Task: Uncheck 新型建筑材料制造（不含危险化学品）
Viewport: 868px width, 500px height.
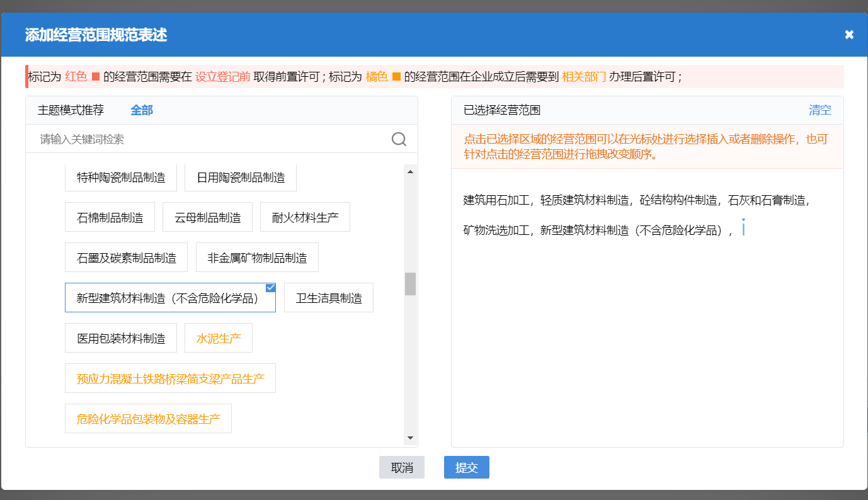Action: pyautogui.click(x=270, y=287)
